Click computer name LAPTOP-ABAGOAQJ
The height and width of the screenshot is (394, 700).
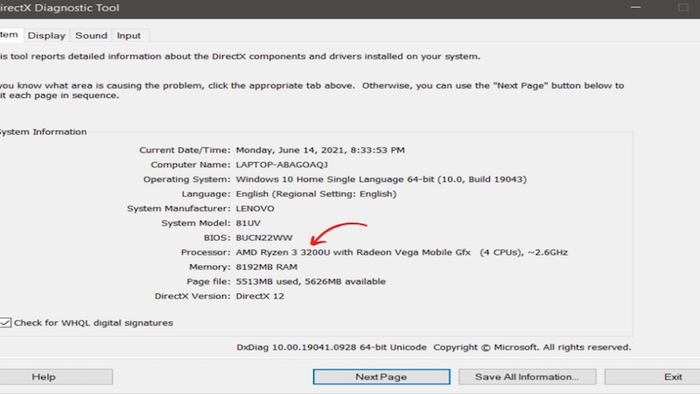pyautogui.click(x=282, y=165)
